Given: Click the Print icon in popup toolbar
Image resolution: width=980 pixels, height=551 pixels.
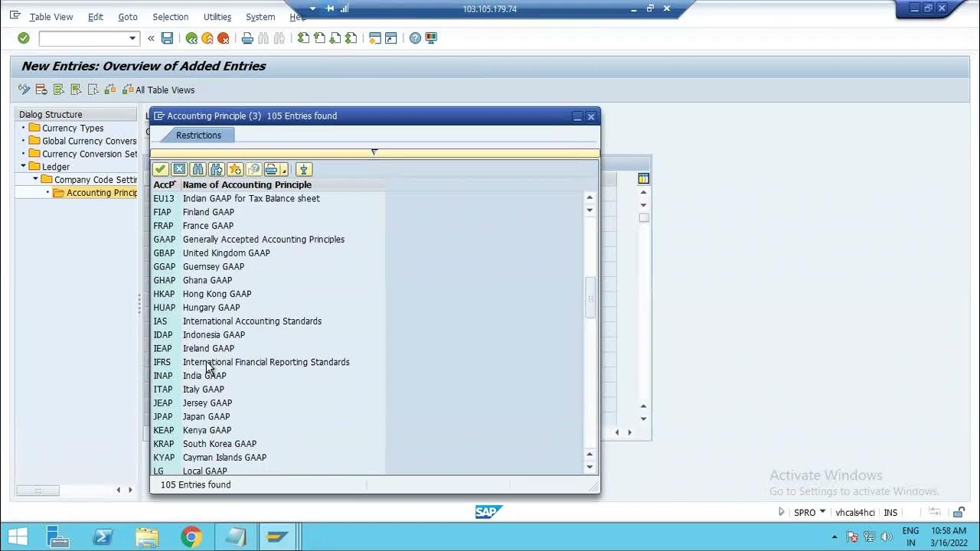Looking at the screenshot, I should pyautogui.click(x=271, y=169).
